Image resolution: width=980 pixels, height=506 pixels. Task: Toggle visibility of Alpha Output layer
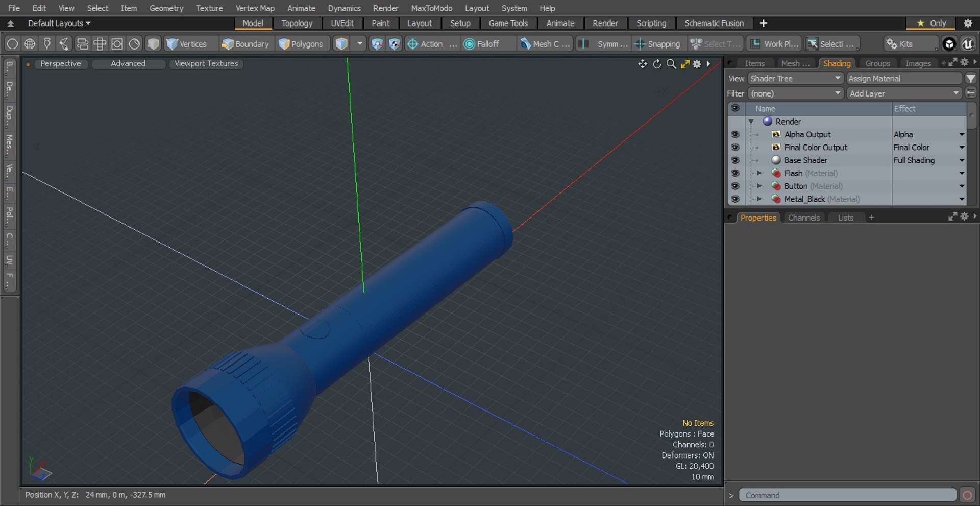tap(735, 134)
